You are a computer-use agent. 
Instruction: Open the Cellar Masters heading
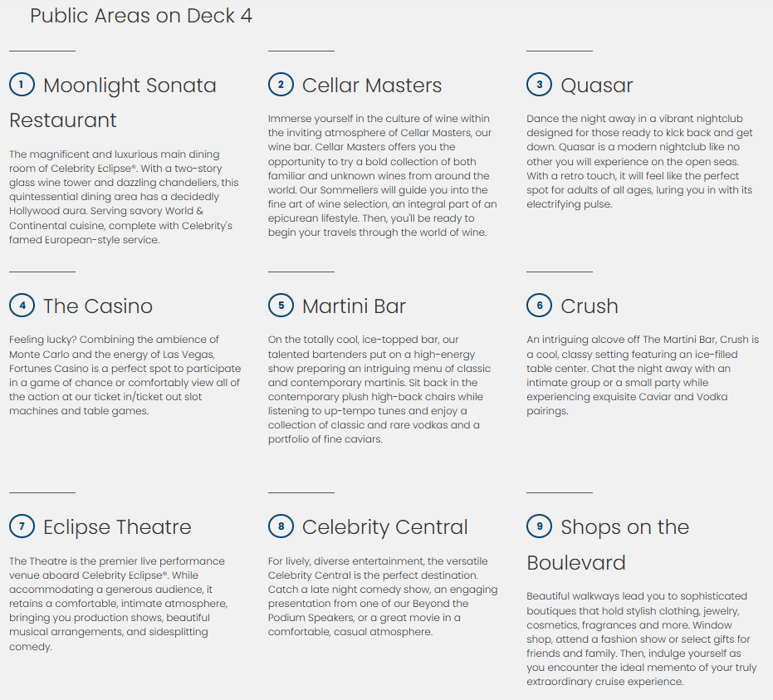[372, 86]
